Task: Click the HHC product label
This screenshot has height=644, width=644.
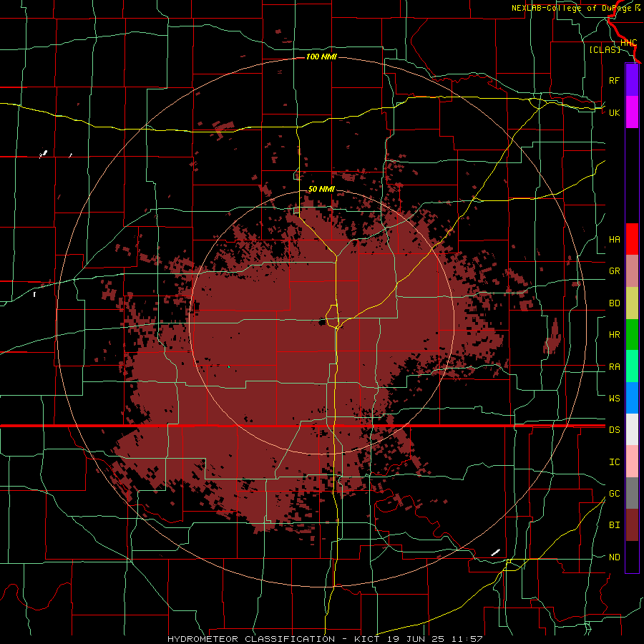Action: point(628,43)
